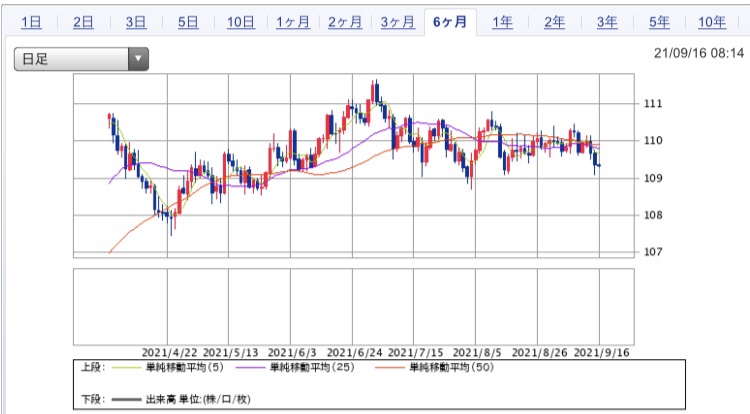Click the 109 price axis label
This screenshot has width=750, height=414.
tap(653, 178)
